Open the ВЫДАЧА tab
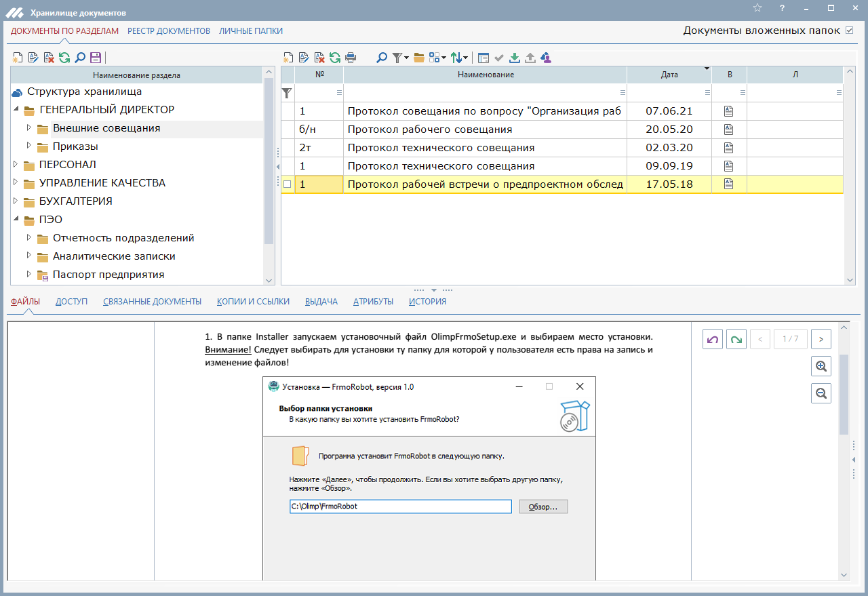This screenshot has height=596, width=868. [x=321, y=302]
